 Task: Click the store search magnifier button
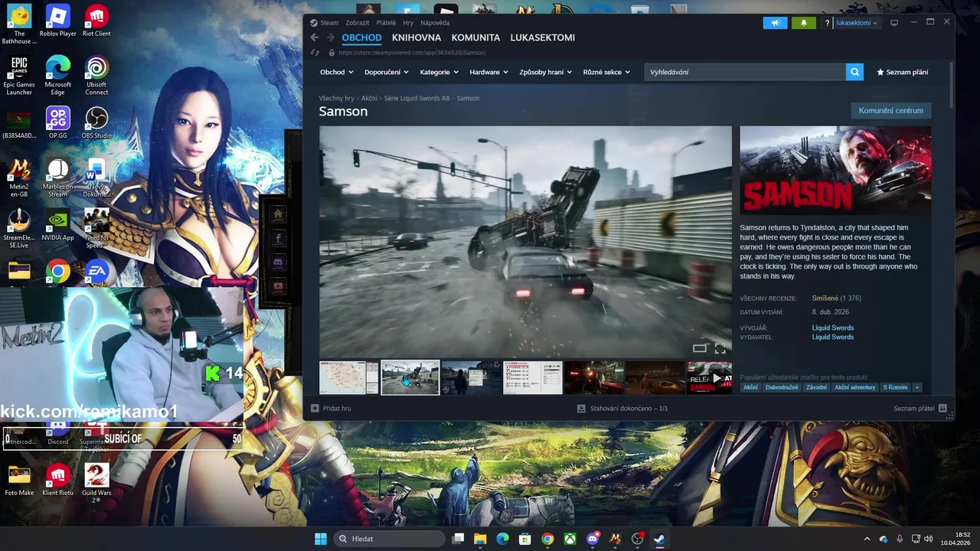tap(854, 72)
